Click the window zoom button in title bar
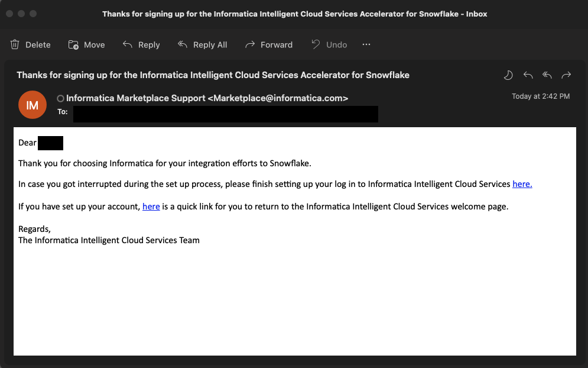588x368 pixels. click(x=33, y=14)
